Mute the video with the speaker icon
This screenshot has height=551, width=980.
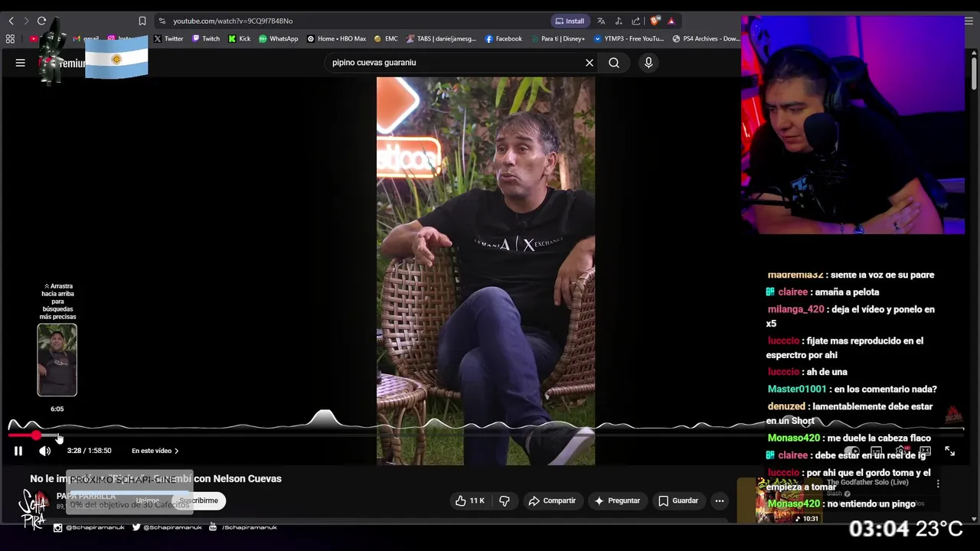tap(45, 451)
